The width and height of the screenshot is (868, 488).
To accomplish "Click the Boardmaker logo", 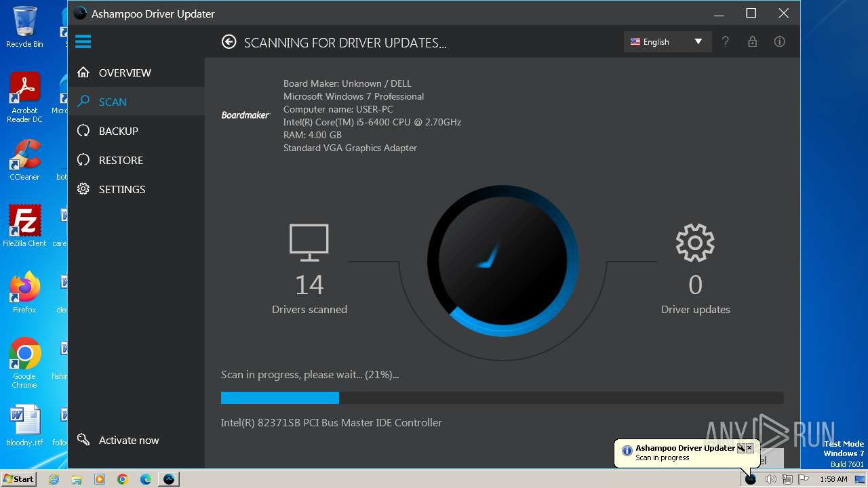I will point(245,115).
